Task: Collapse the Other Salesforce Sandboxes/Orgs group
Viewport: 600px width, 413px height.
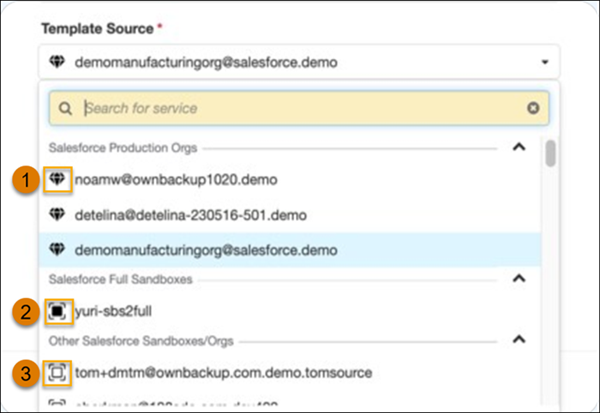Action: (x=519, y=340)
